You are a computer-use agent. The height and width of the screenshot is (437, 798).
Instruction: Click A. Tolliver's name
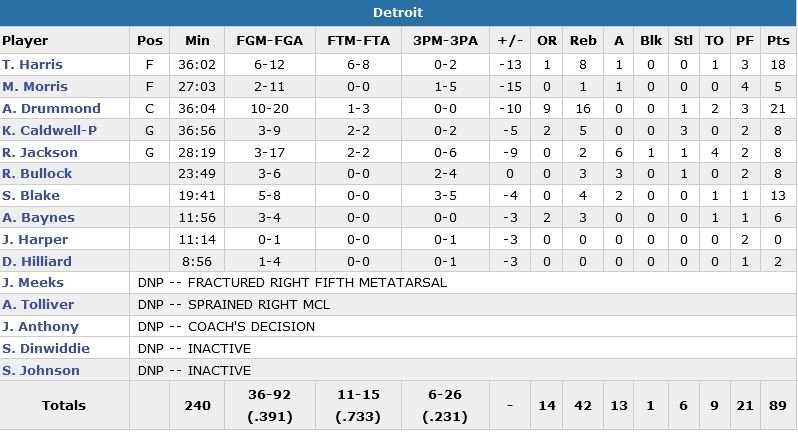point(37,305)
